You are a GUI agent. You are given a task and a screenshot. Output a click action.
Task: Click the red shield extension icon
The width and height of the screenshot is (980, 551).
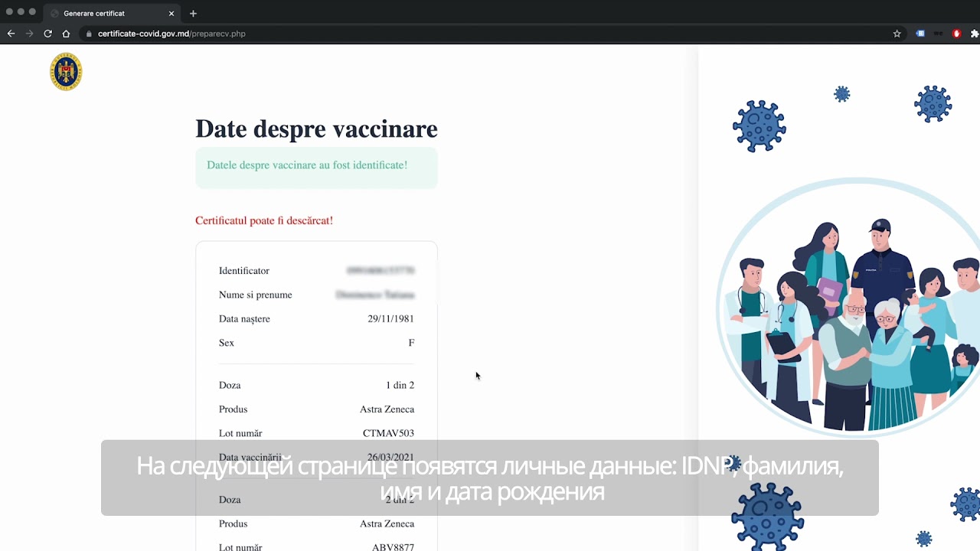tap(956, 34)
